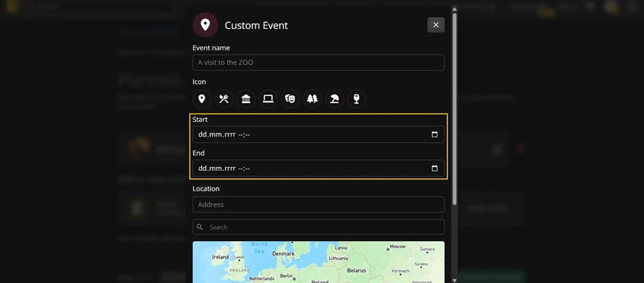Click Latvia on the map
The height and width of the screenshot is (283, 644).
tap(341, 248)
